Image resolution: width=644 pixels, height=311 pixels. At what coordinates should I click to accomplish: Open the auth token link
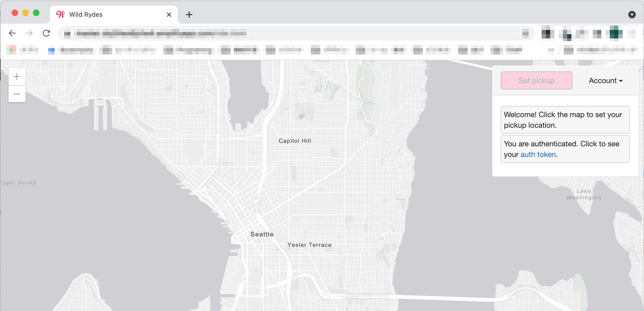coord(538,154)
